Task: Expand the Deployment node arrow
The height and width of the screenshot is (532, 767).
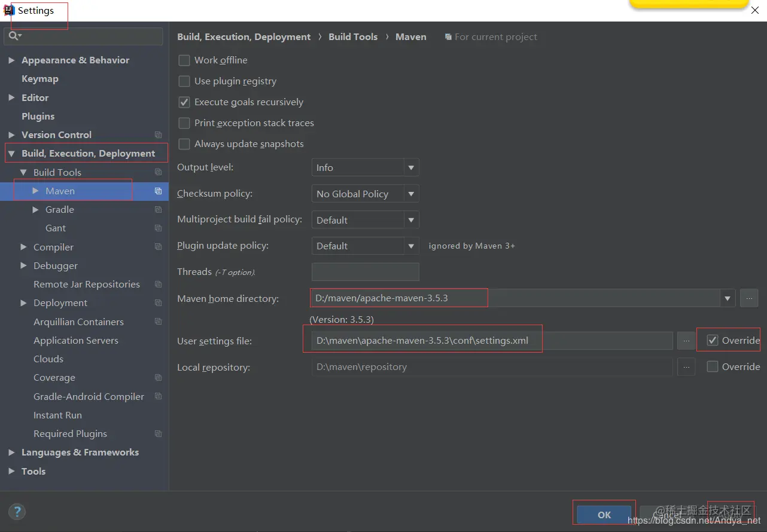Action: tap(23, 303)
